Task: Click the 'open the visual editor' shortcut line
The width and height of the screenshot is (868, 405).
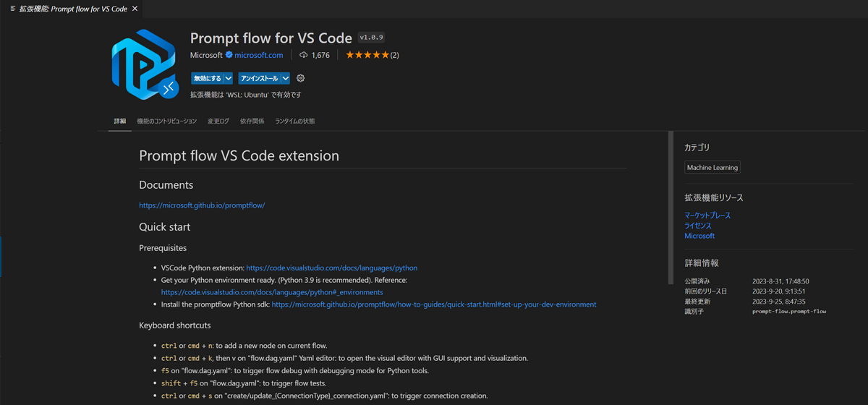Action: (x=344, y=358)
